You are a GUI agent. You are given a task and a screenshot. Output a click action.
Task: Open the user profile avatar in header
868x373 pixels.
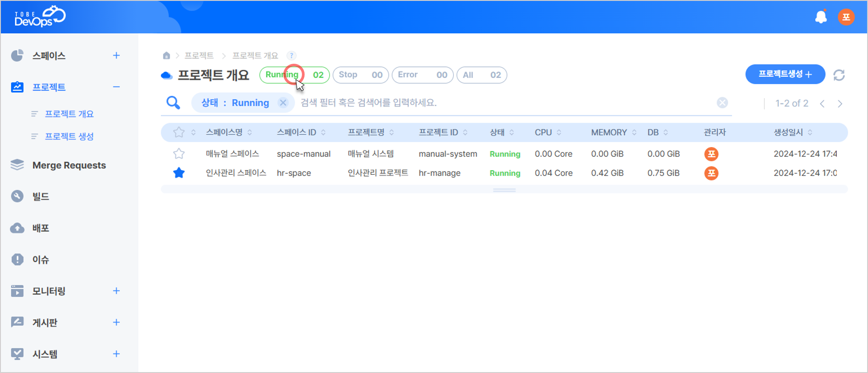[846, 17]
